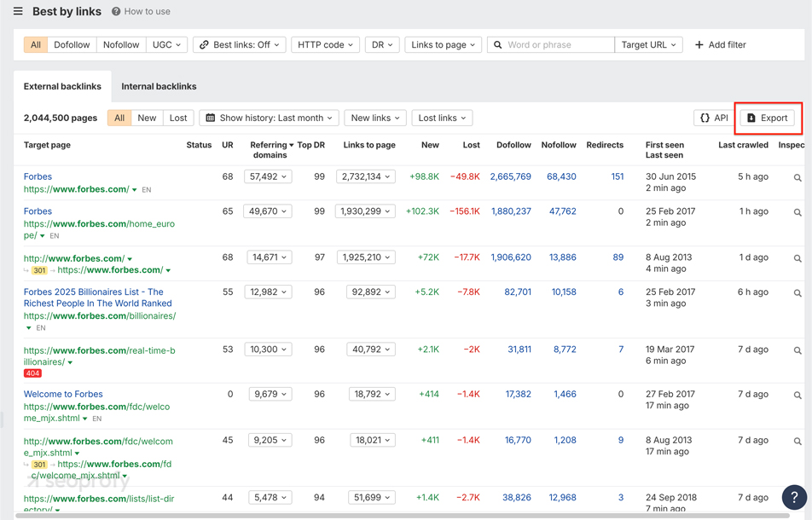This screenshot has width=812, height=520.
Task: Sort by UR column header
Action: tap(228, 145)
